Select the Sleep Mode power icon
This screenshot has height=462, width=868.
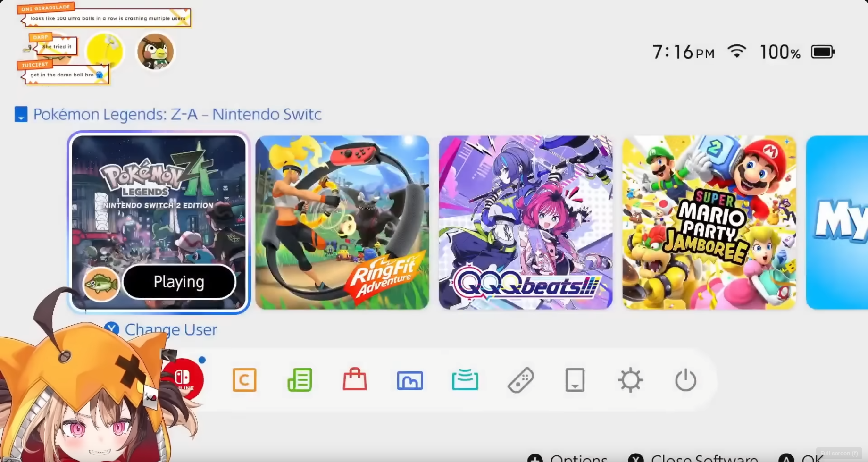point(685,380)
